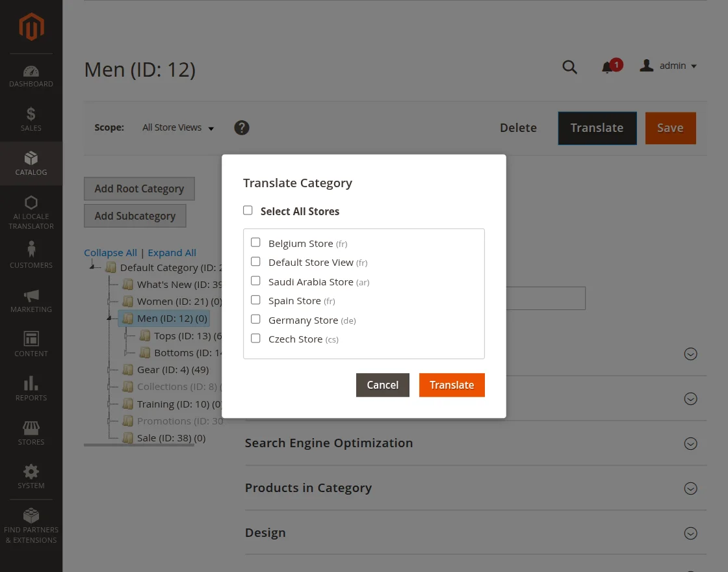Viewport: 728px width, 572px height.
Task: Select the Saudi Arabia Store checkbox
Action: pyautogui.click(x=255, y=280)
